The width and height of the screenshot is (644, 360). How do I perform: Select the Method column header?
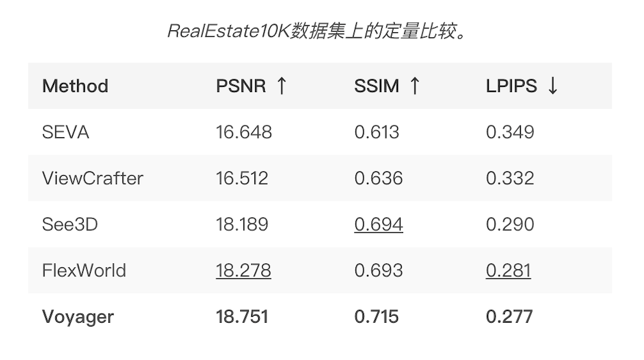click(75, 86)
